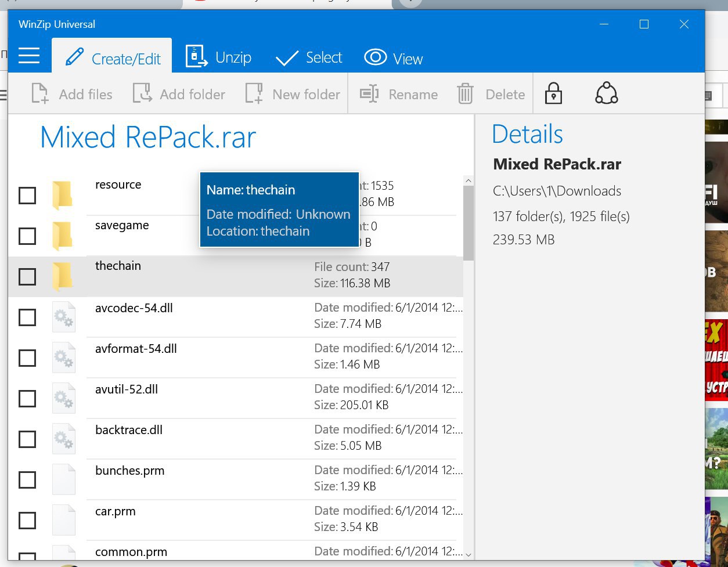
Task: Click the share circles icon
Action: (x=606, y=93)
